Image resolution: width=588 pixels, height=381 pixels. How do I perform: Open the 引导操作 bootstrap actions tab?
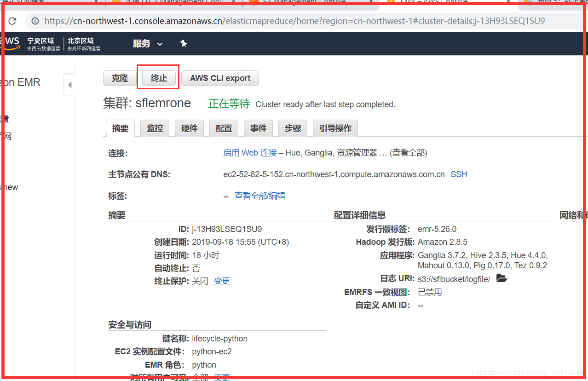[335, 128]
